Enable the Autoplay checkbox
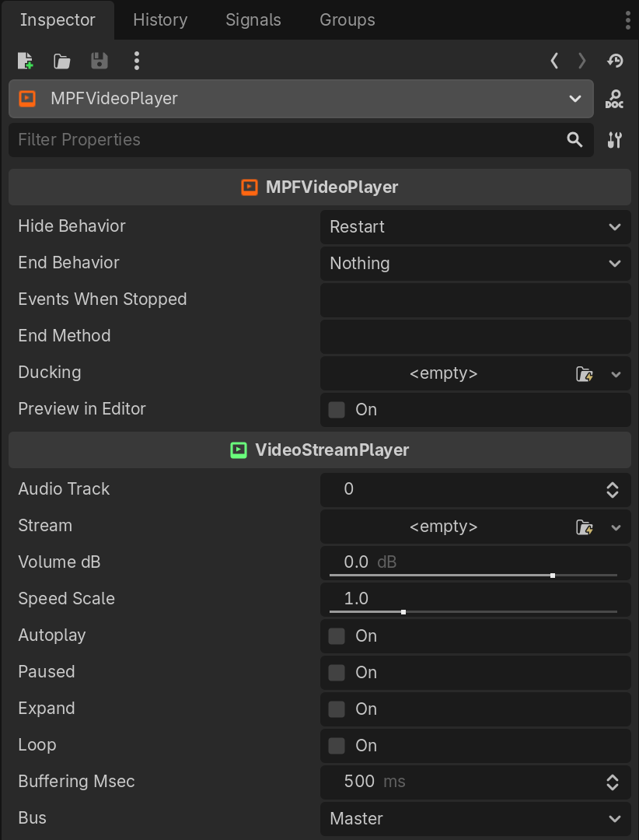The height and width of the screenshot is (840, 639). pyautogui.click(x=337, y=636)
